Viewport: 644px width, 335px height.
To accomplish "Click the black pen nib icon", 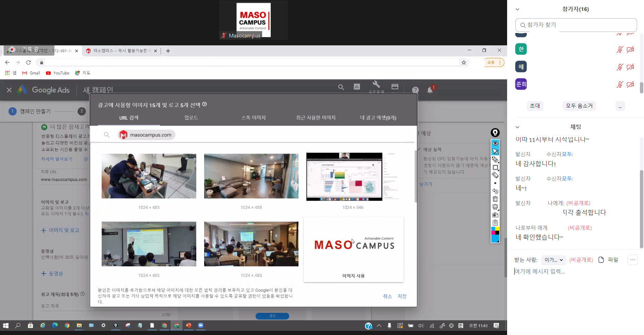I will point(495,133).
